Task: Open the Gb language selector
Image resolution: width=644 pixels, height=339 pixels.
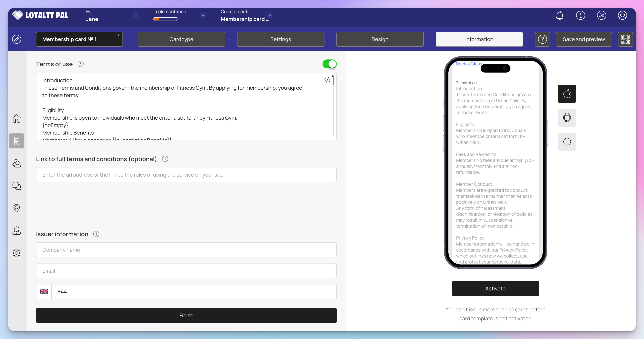Action: pos(601,16)
